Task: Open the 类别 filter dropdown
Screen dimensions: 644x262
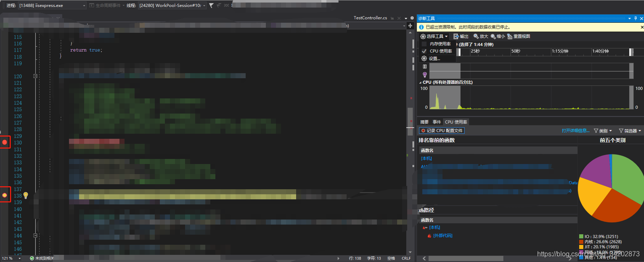Action: 603,131
